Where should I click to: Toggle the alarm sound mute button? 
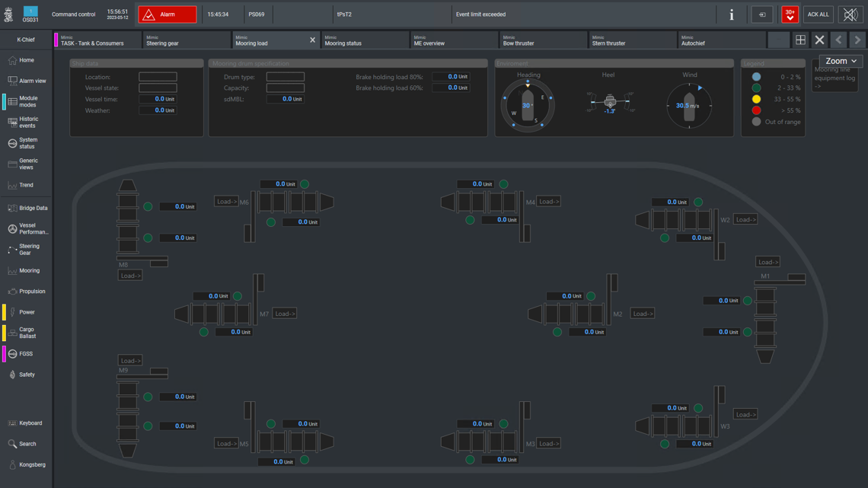tap(850, 14)
